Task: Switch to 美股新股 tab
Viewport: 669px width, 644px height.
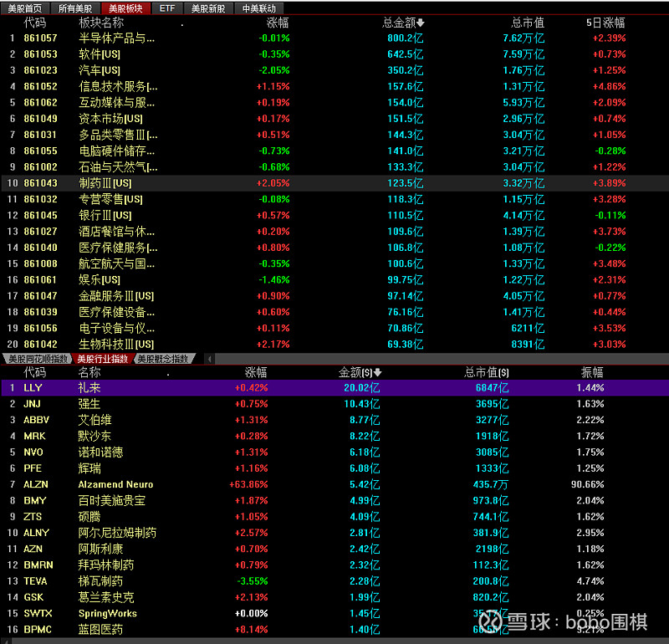Action: point(208,8)
